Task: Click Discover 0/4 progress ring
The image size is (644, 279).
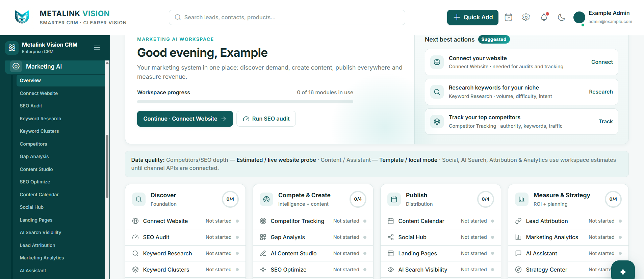Action: 230,199
